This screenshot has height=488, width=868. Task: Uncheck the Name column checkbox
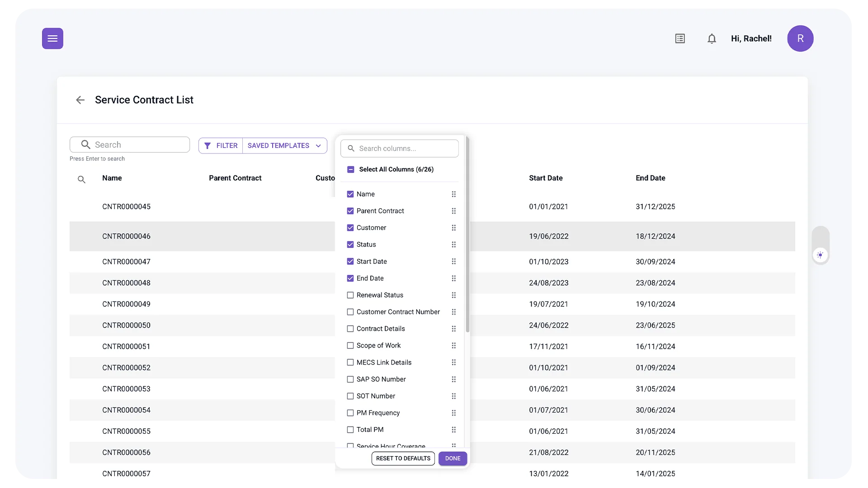(x=350, y=194)
